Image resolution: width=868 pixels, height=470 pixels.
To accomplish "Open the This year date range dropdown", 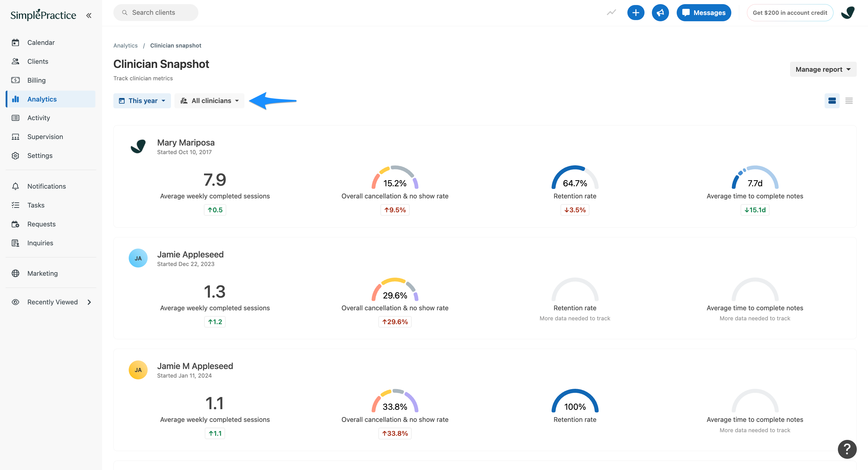I will [x=142, y=101].
